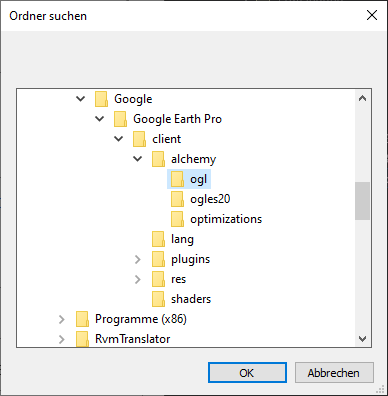Viewport: 388px width, 396px height.
Task: Collapse the Google folder node
Action: pyautogui.click(x=80, y=99)
